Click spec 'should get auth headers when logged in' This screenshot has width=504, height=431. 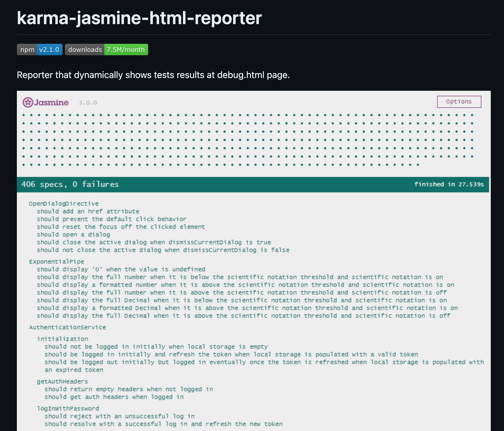[114, 397]
